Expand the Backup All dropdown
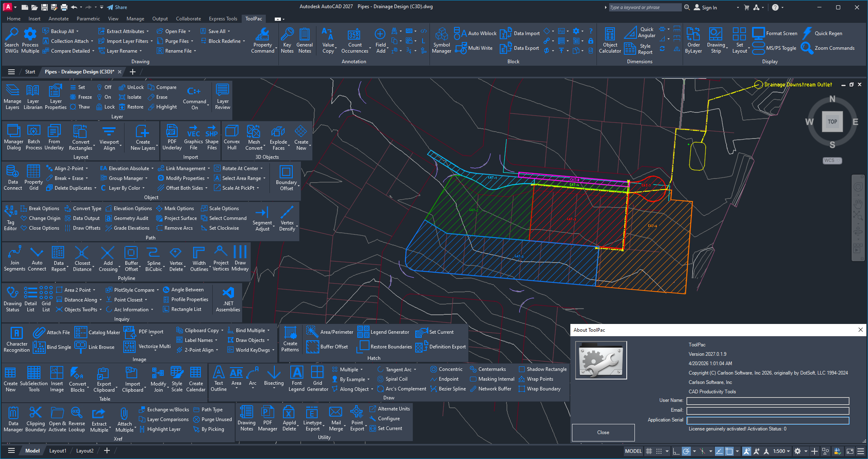Viewport: 868px width, 459px height. pos(77,31)
